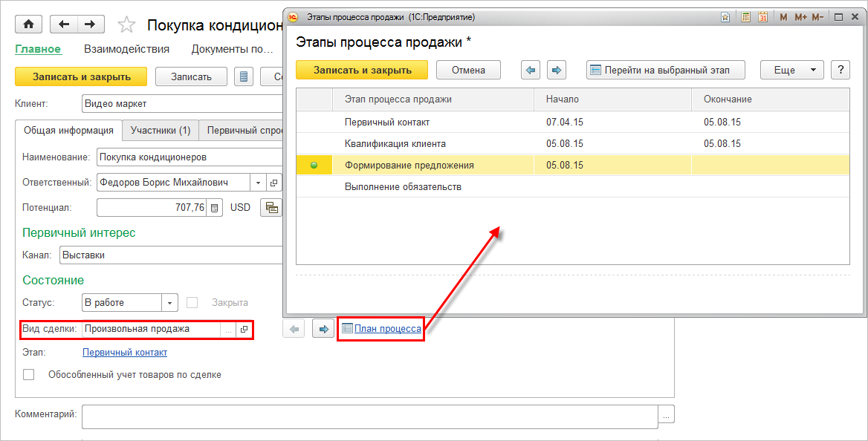Enable Обособленный учет товаров по сделке checkbox
The width and height of the screenshot is (868, 441).
29,375
